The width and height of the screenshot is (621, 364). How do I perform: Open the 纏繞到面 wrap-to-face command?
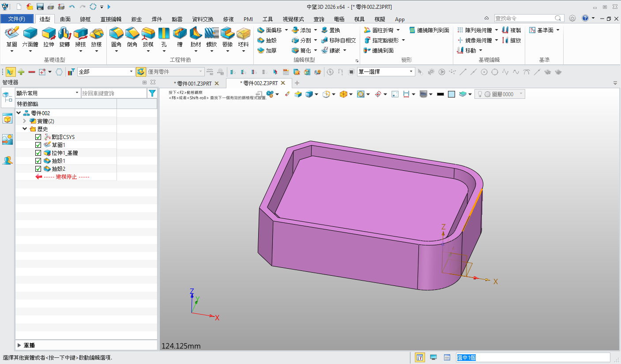379,50
